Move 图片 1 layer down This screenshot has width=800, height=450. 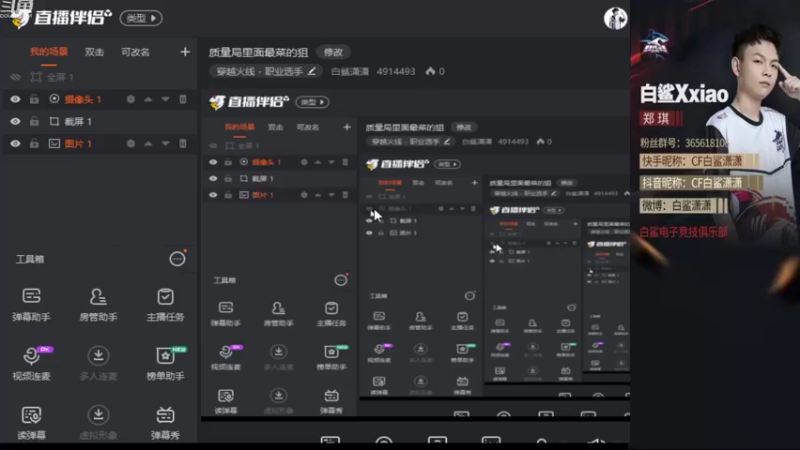165,143
